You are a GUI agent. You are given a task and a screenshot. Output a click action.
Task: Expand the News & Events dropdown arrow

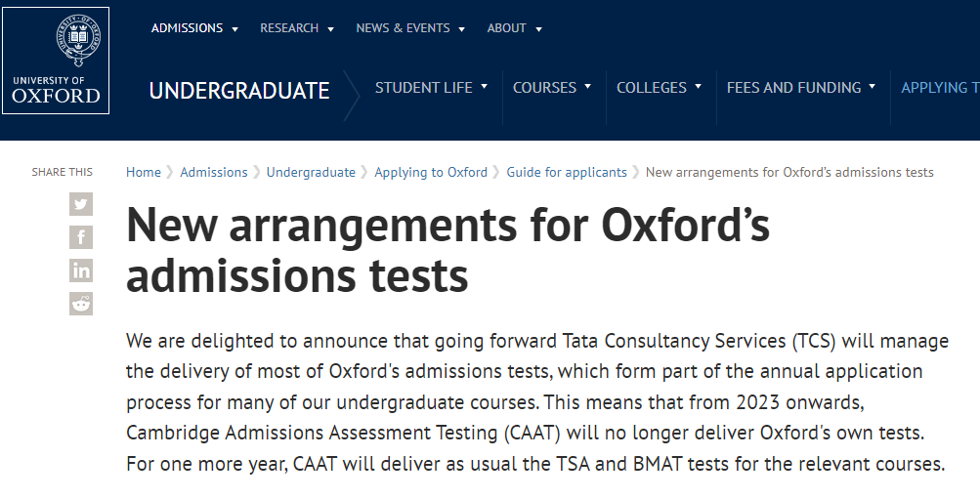[x=462, y=29]
